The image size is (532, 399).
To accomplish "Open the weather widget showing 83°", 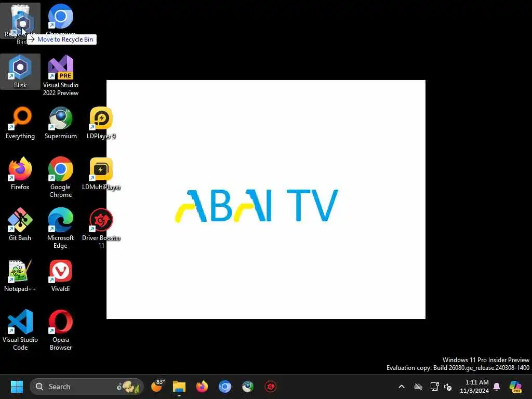I will 157,386.
